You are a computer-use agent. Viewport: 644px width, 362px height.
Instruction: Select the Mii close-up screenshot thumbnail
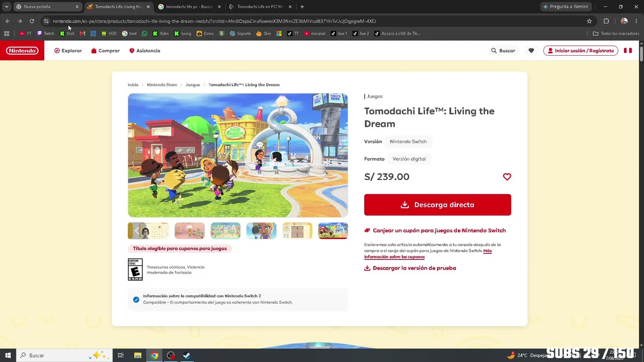pyautogui.click(x=261, y=231)
